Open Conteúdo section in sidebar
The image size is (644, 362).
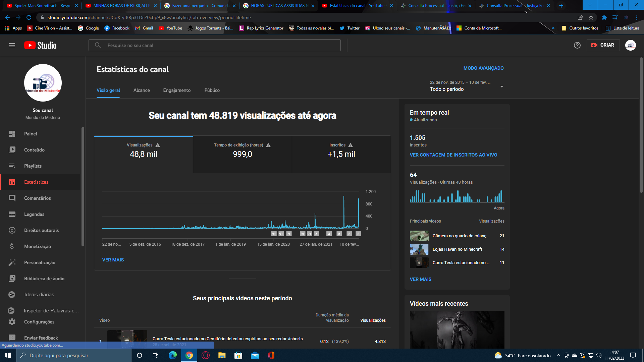pyautogui.click(x=35, y=149)
